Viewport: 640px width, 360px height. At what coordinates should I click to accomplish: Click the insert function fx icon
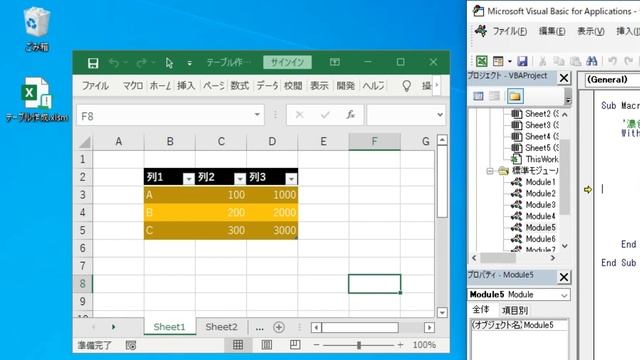[351, 115]
